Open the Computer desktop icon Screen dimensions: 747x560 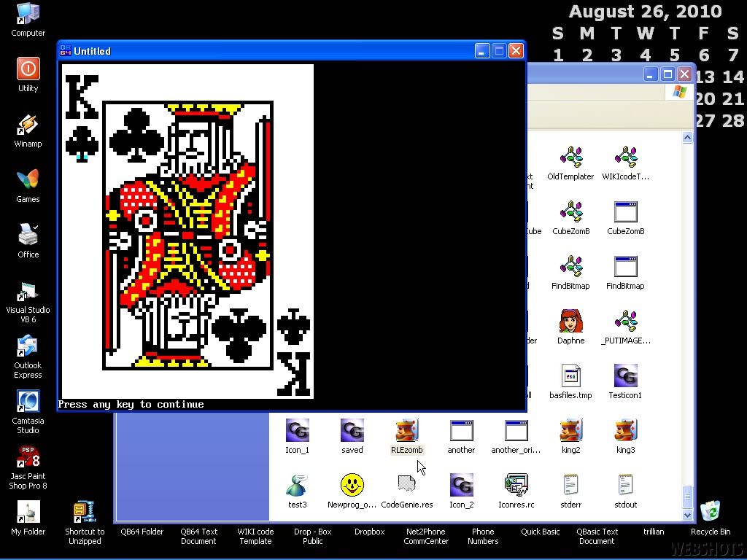point(28,19)
